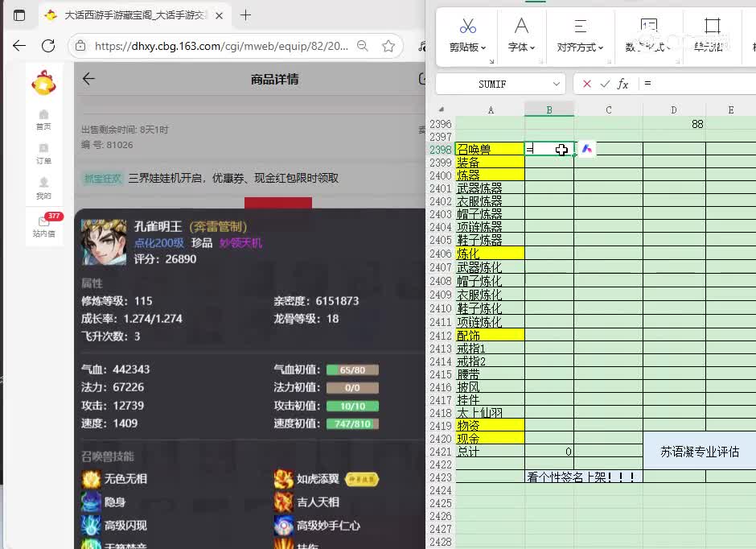Open the zoom icon in the address bar
Screen dimensions: 756x549
point(363,46)
